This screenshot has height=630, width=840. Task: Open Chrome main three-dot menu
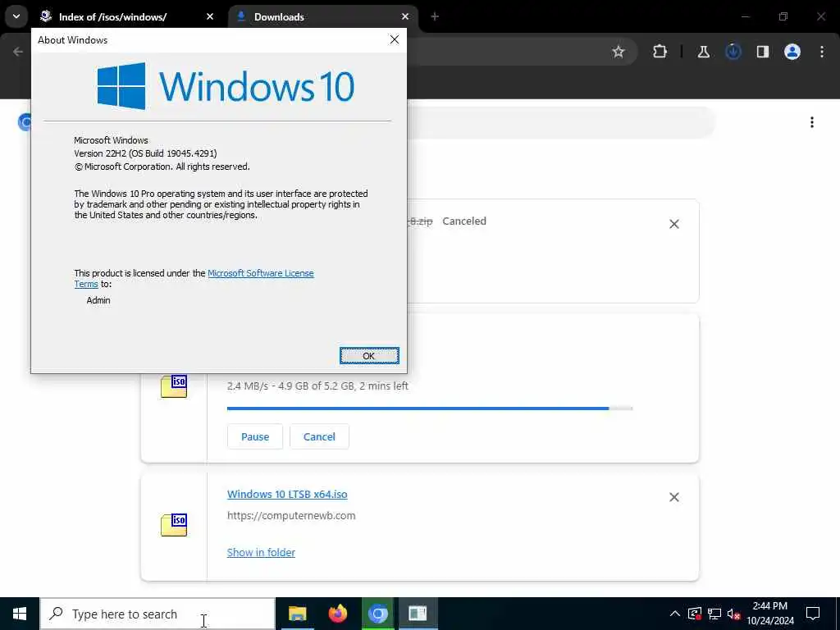click(822, 52)
